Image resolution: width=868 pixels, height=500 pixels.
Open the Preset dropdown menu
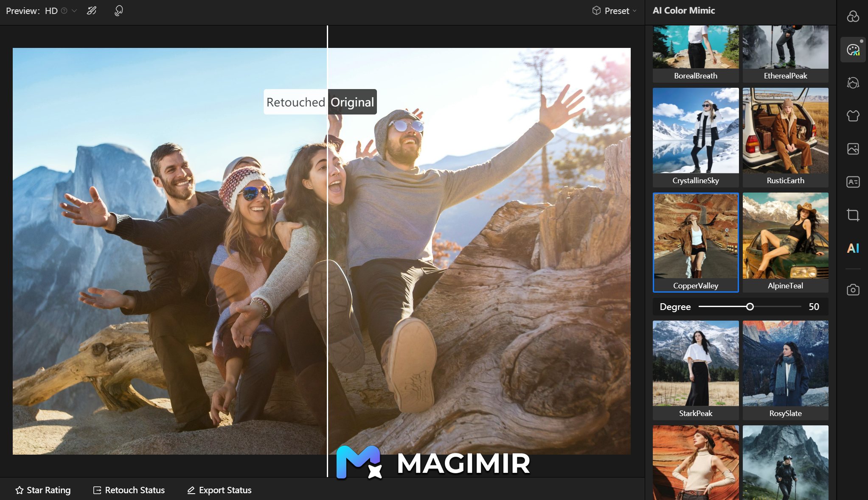614,11
